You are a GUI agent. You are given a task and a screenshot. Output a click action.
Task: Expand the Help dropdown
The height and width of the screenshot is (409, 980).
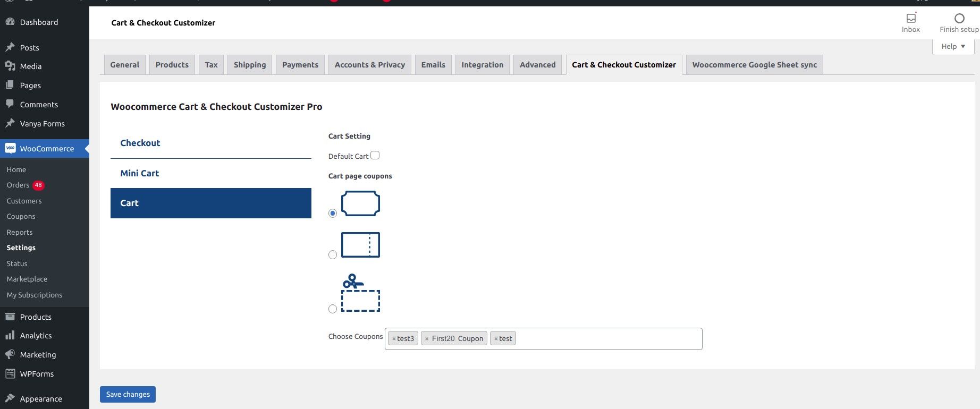tap(953, 46)
